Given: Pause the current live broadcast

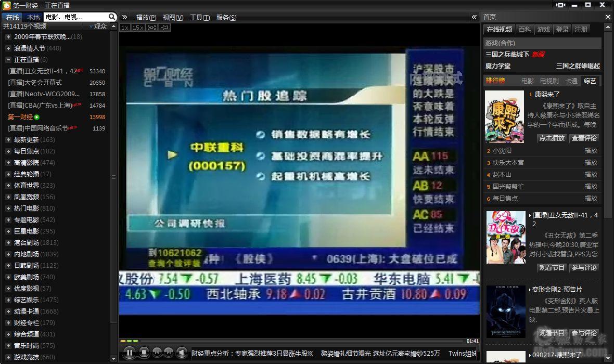Looking at the screenshot, I should (x=129, y=353).
